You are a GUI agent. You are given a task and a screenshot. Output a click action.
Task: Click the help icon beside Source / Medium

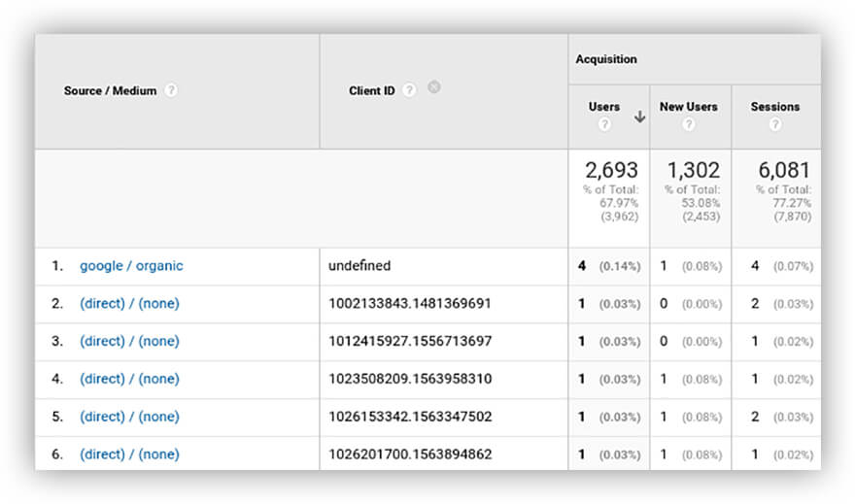point(171,90)
